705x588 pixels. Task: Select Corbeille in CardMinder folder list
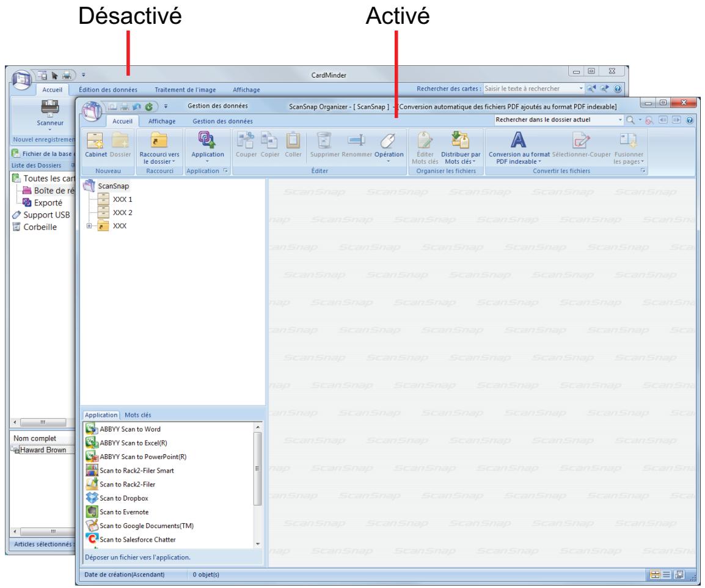(34, 227)
